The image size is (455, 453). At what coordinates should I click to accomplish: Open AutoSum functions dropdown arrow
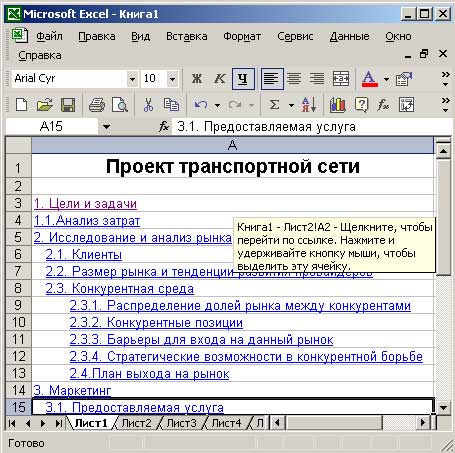coord(291,106)
